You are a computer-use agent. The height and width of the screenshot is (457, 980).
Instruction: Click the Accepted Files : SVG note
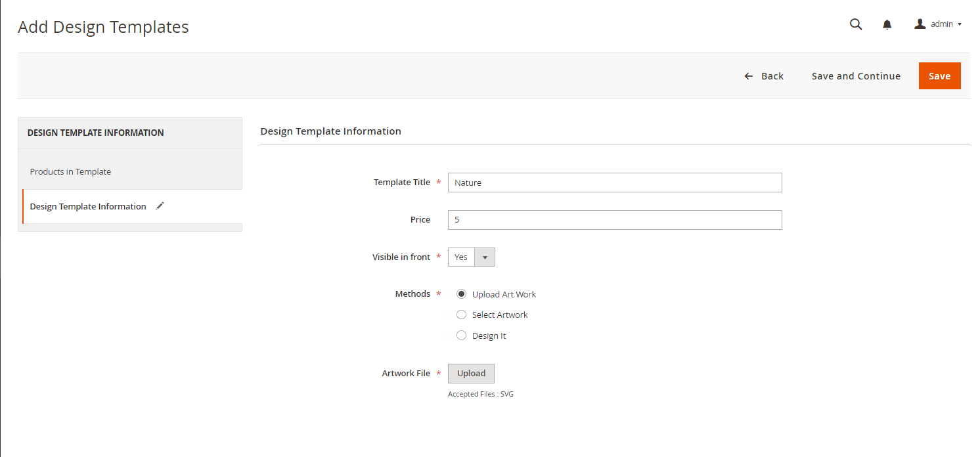click(x=480, y=395)
